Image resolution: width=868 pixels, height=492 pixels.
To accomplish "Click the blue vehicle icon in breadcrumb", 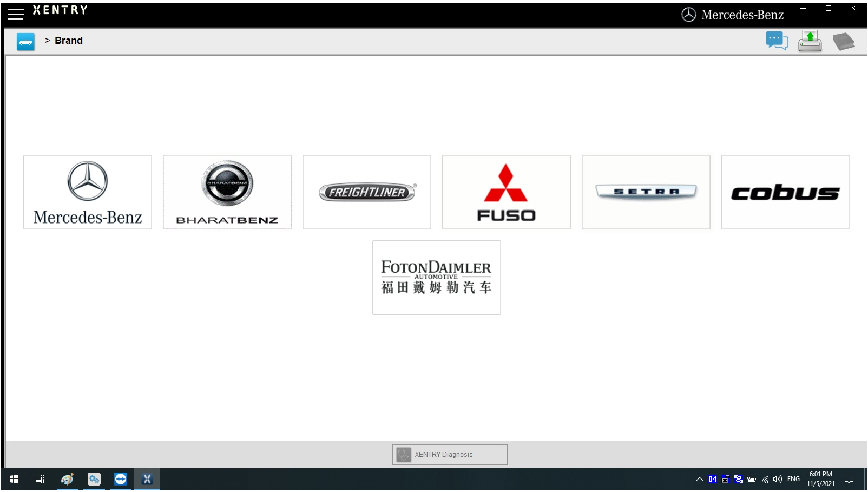I will (x=25, y=42).
